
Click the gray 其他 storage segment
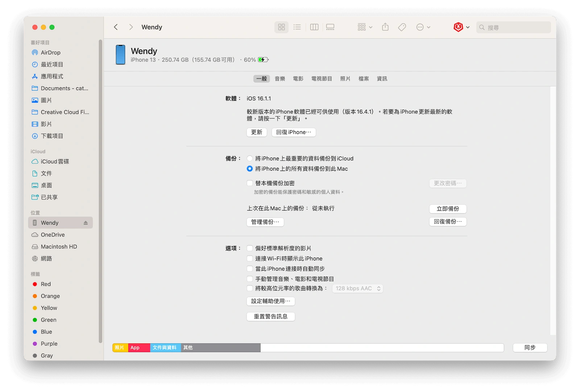pos(221,348)
